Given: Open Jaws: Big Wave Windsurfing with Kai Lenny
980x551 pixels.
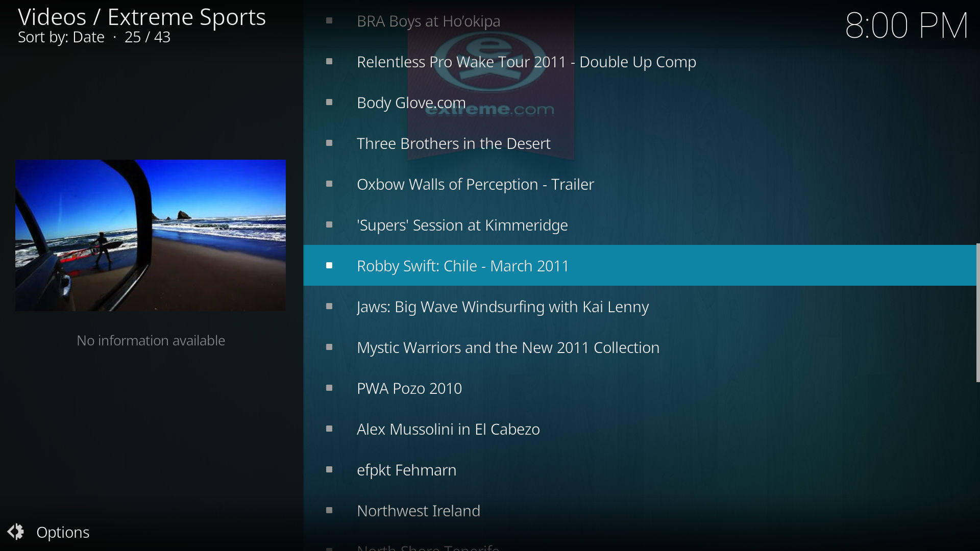Looking at the screenshot, I should [x=502, y=307].
